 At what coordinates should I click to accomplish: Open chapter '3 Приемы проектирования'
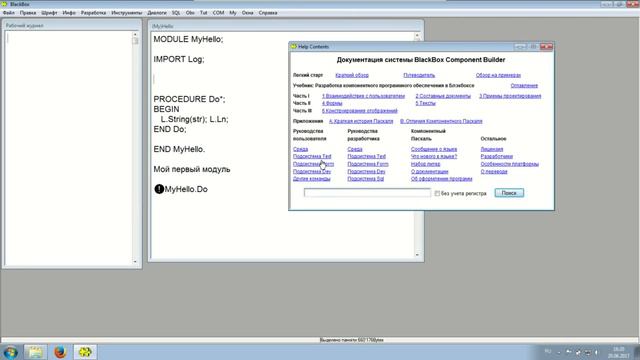(x=510, y=96)
